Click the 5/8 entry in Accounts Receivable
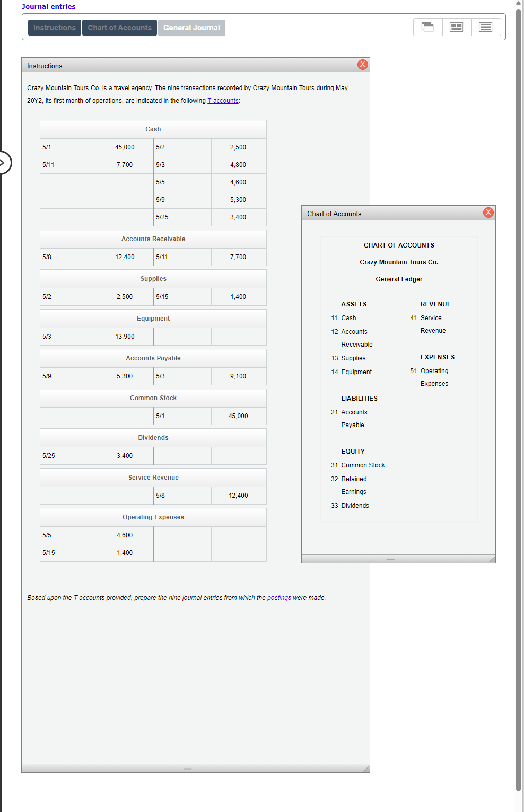This screenshot has height=812, width=524. tap(46, 257)
